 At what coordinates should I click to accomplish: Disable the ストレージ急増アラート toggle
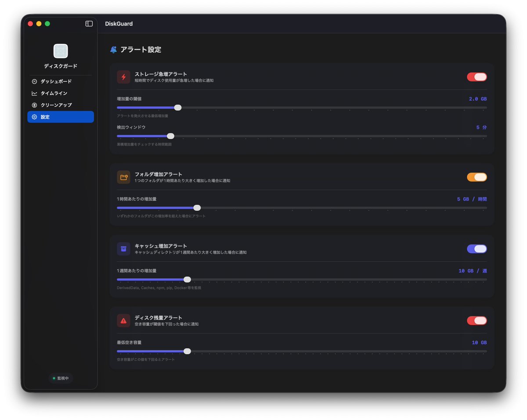click(477, 77)
